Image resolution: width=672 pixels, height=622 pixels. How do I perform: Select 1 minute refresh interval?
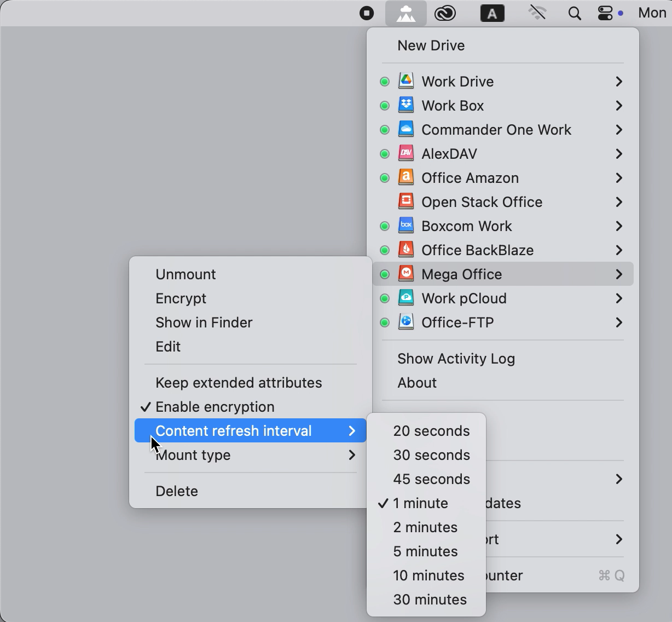[426, 503]
